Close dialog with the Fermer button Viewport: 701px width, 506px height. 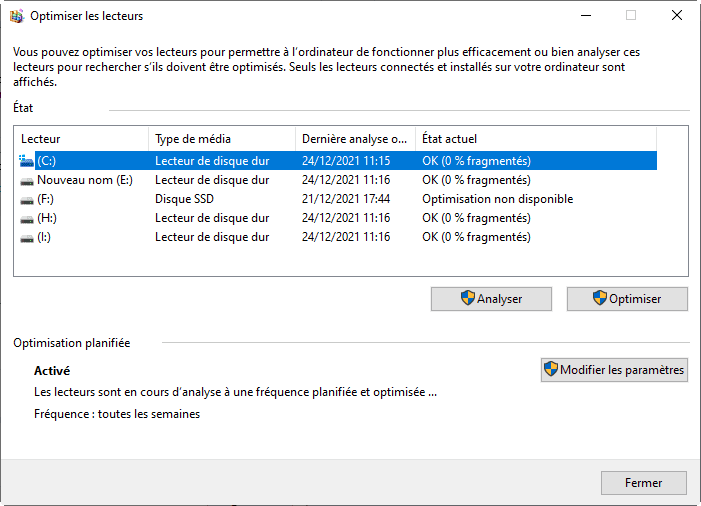click(x=644, y=483)
